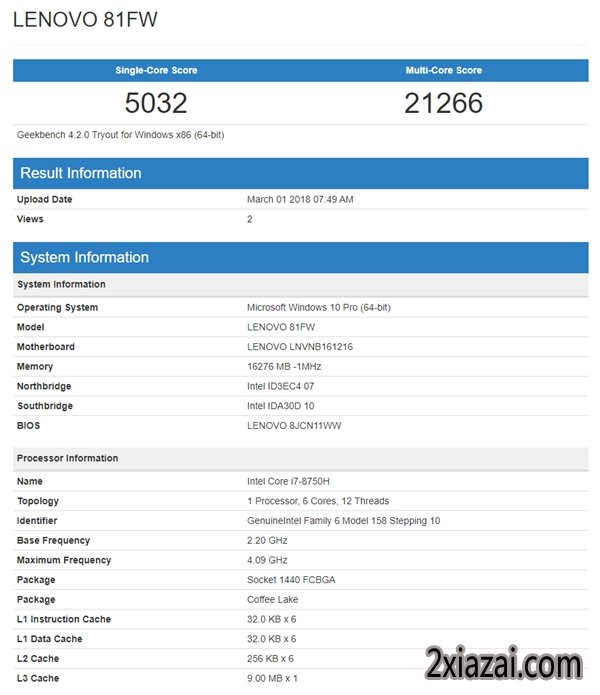The image size is (600, 695).
Task: Select memory value 16276 MB -1MHz
Action: coord(284,367)
